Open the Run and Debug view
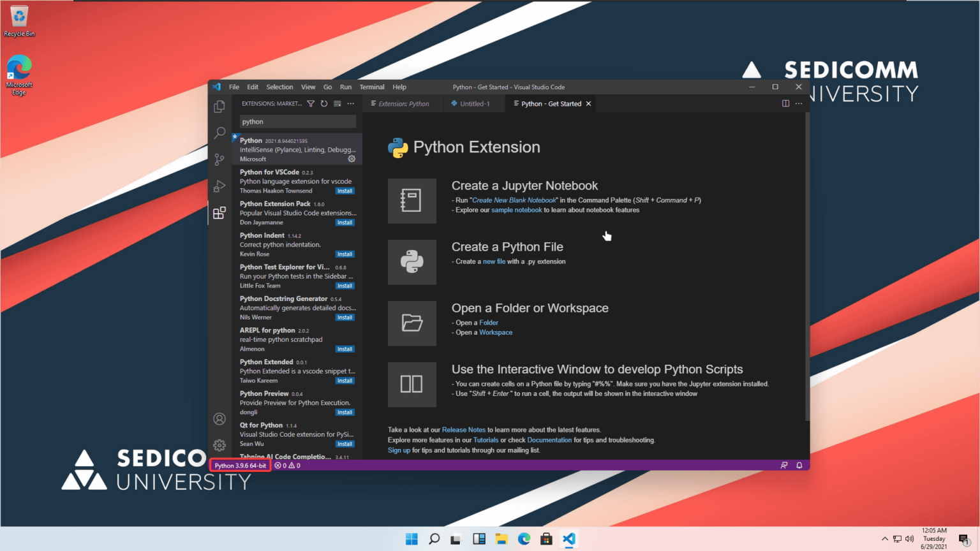This screenshot has width=980, height=551. click(219, 186)
